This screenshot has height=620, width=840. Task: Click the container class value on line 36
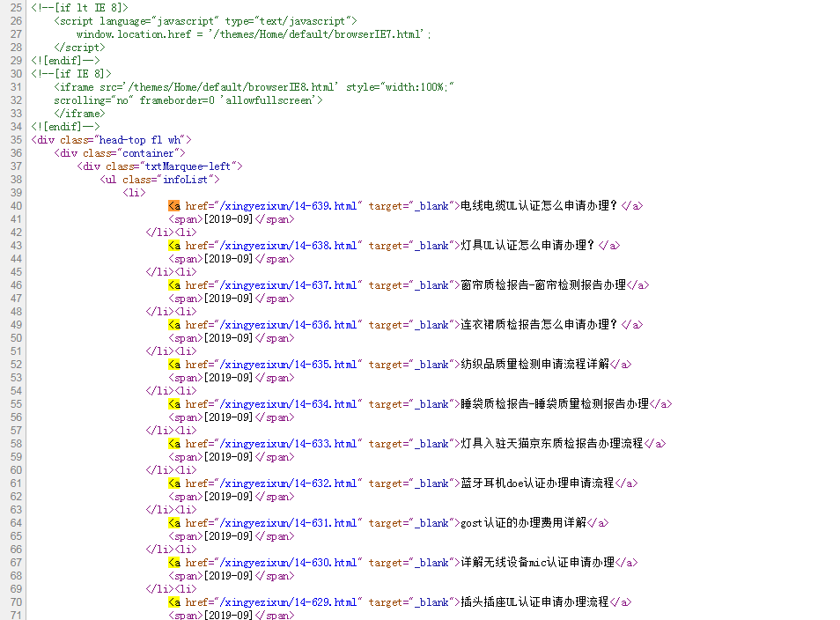149,153
